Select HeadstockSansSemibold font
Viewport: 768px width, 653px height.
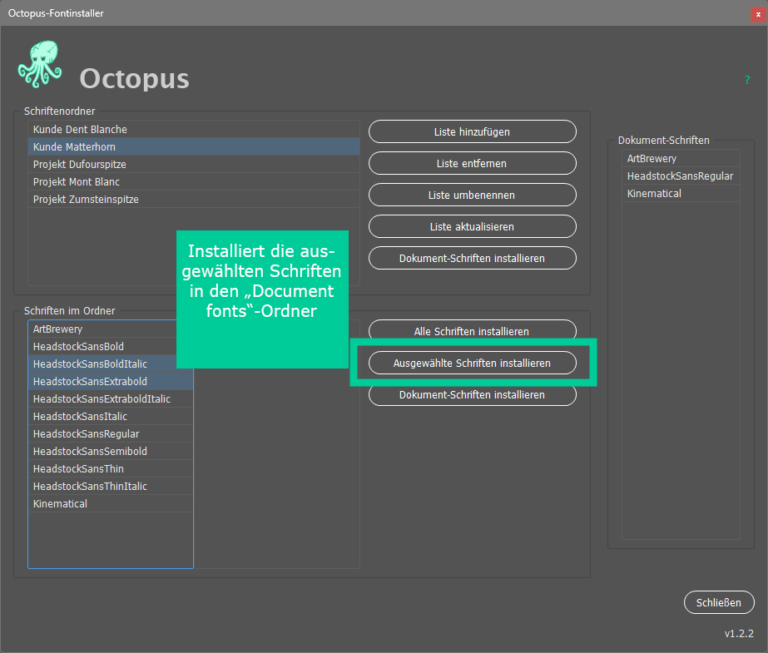(111, 452)
